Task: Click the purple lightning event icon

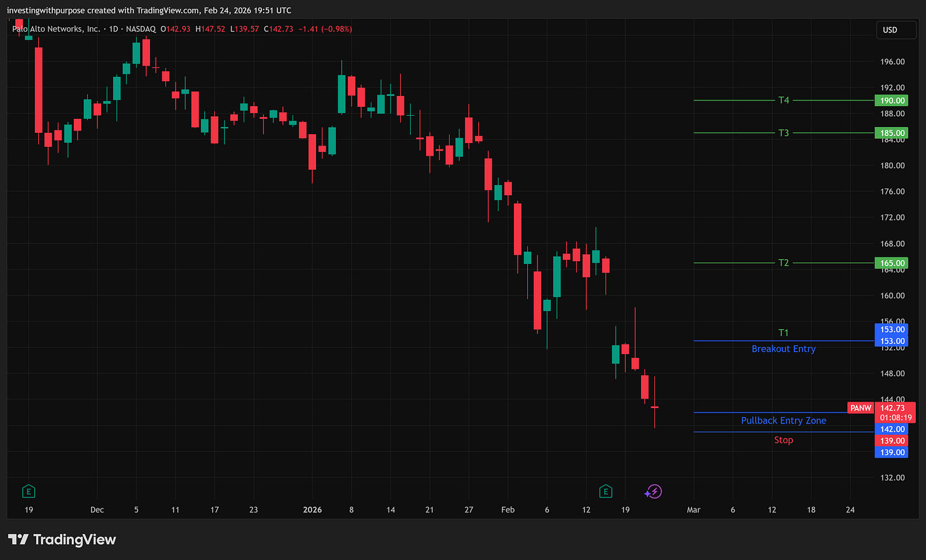Action: pyautogui.click(x=653, y=491)
